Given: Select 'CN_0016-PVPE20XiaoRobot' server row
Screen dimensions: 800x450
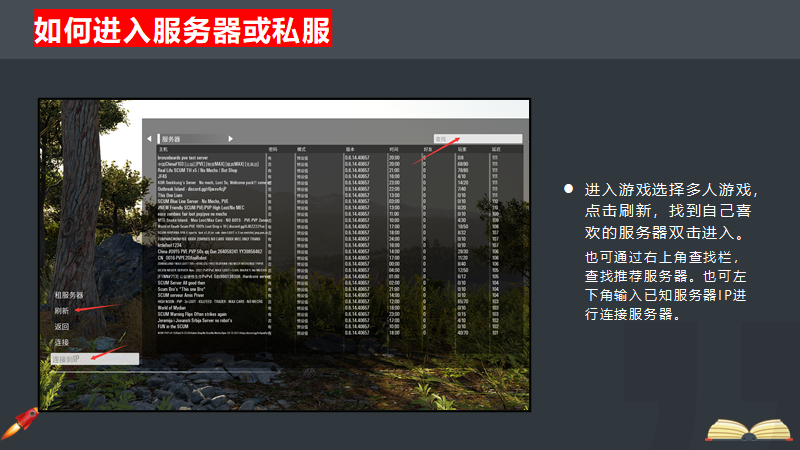Looking at the screenshot, I should pyautogui.click(x=339, y=258).
